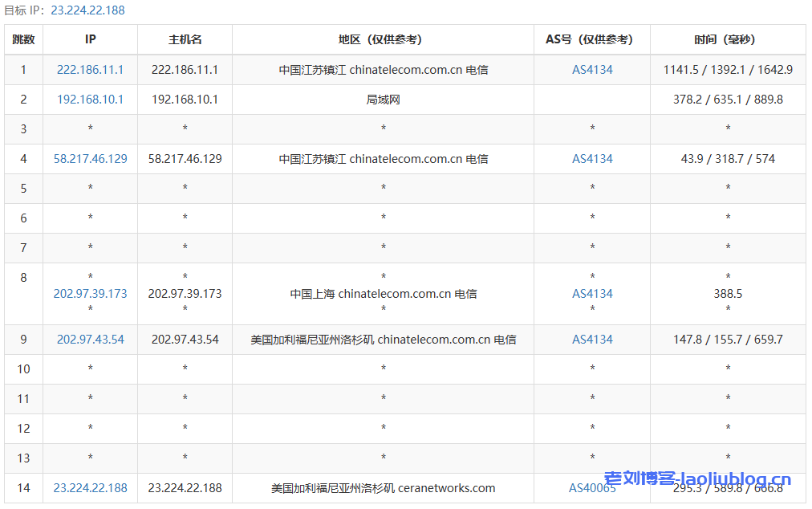Screen dimensions: 812x509
Task: Open AS4134 link in hop 9 row
Action: coord(592,340)
